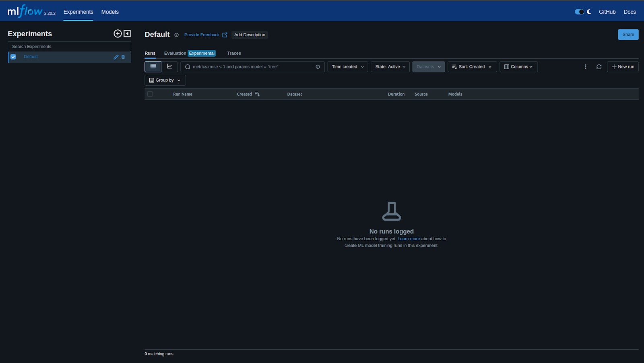Uncheck the Default experiment checkbox

click(x=13, y=57)
